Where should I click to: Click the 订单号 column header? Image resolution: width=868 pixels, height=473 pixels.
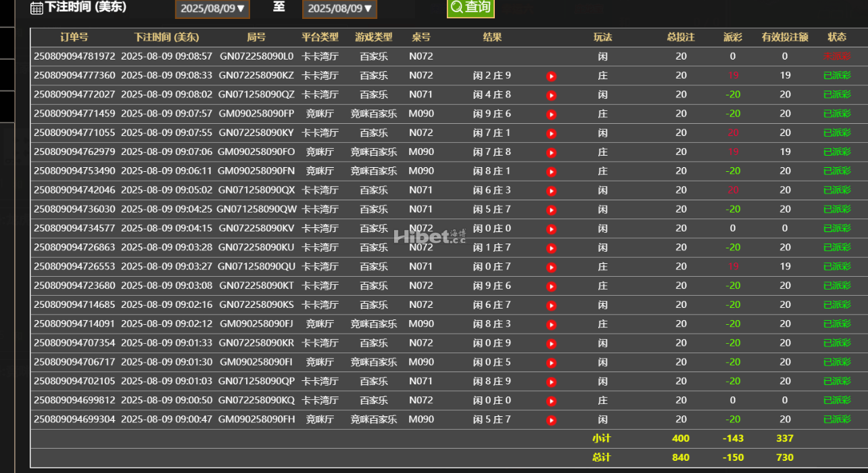(74, 37)
